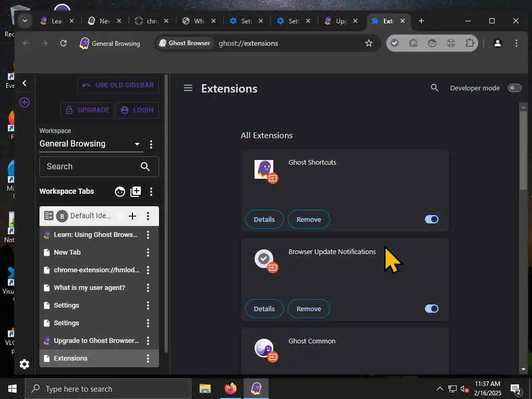Switch to the chrome-extension loading tab
This screenshot has height=399, width=532.
[x=151, y=21]
